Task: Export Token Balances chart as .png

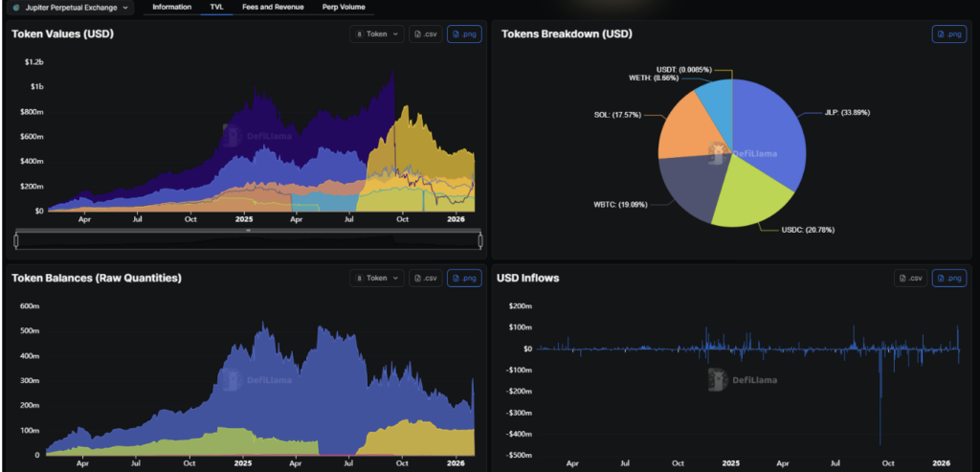Action: pyautogui.click(x=464, y=278)
